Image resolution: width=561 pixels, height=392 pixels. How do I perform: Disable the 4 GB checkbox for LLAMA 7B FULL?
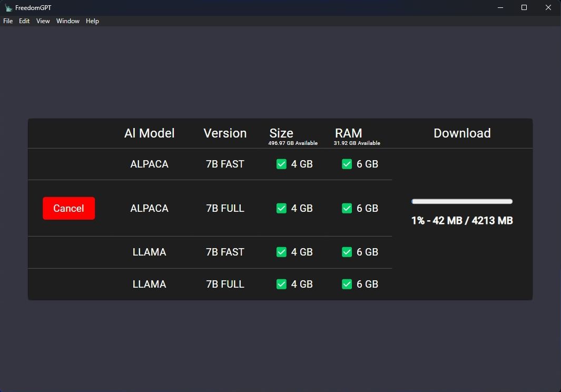click(x=281, y=284)
